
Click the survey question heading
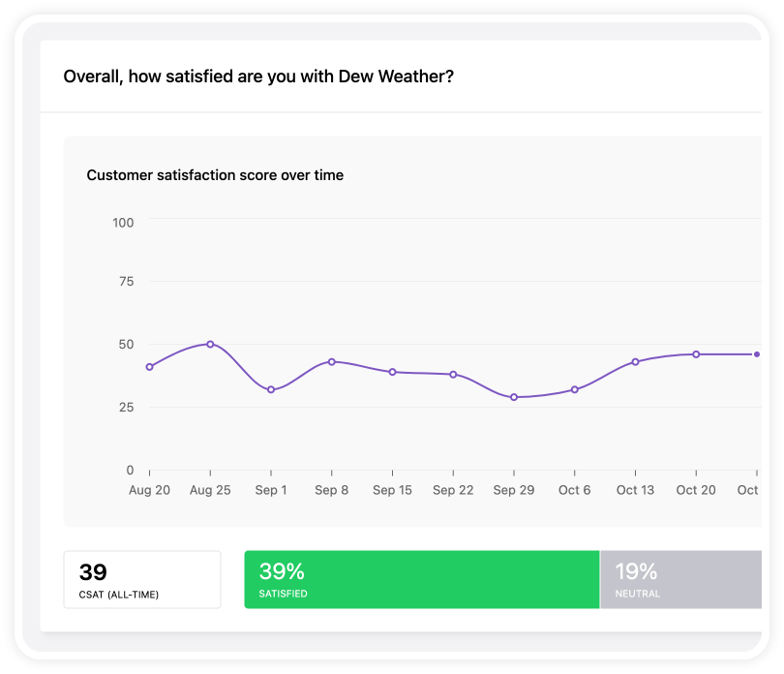point(258,77)
